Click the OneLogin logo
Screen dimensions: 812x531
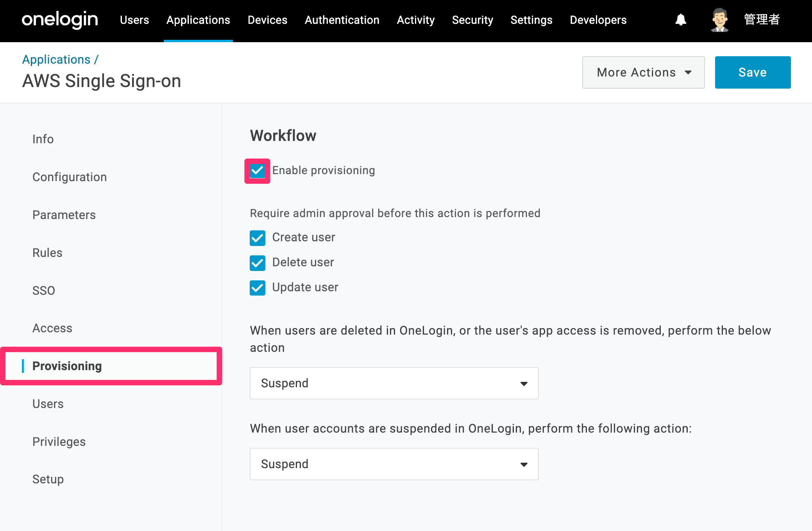pyautogui.click(x=60, y=20)
